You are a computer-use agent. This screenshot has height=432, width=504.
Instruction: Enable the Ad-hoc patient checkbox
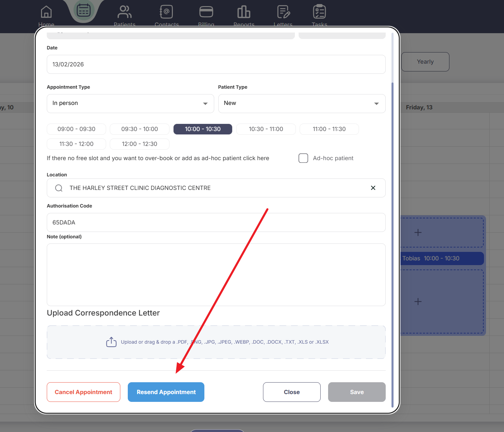303,158
